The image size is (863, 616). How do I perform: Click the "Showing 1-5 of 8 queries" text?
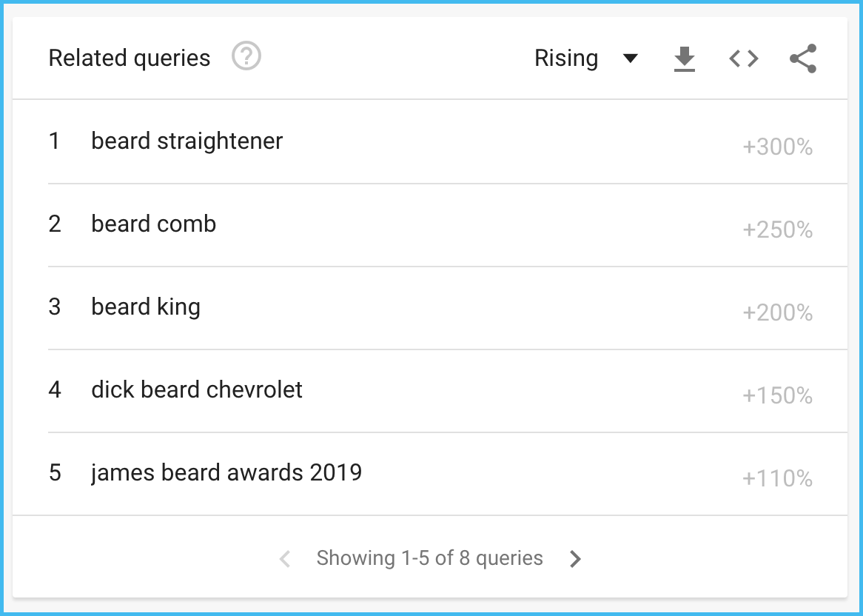click(x=429, y=558)
